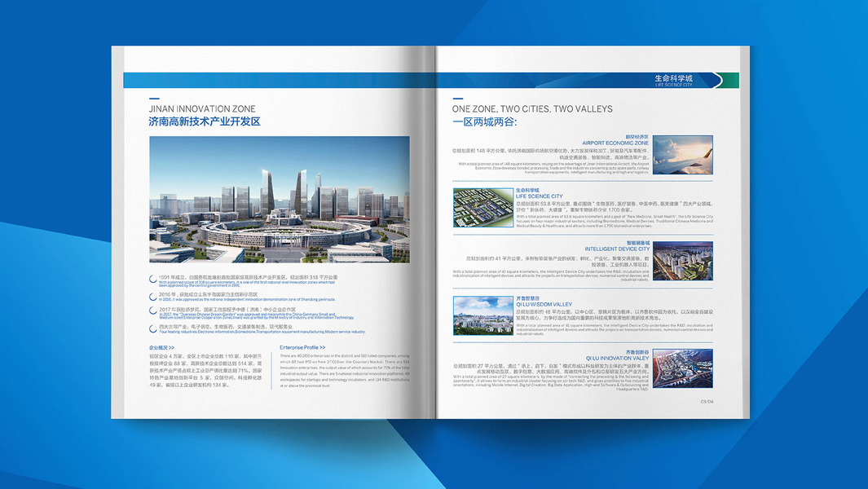Screen dimensions: 868x489
Task: Click the white chevron arrow in the header band
Action: [x=719, y=81]
